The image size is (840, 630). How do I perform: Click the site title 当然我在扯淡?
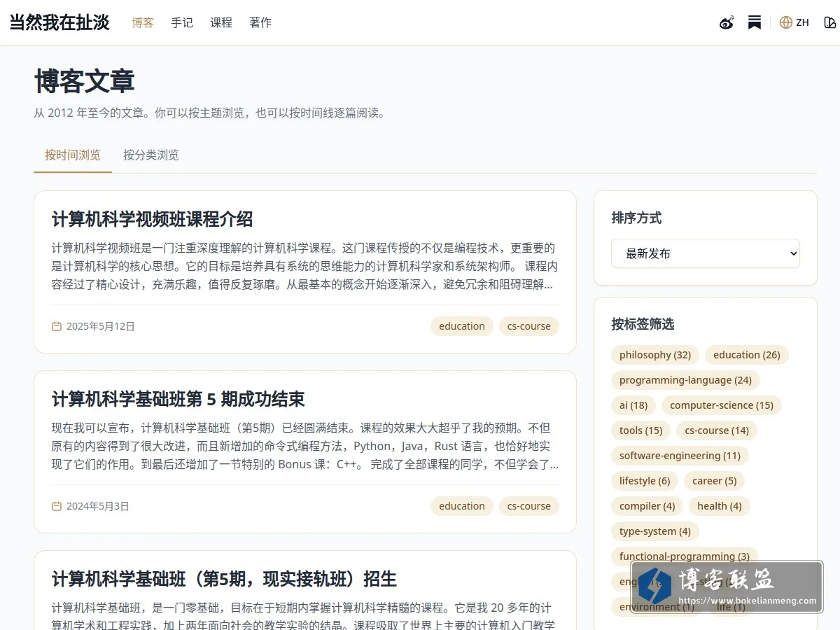[x=59, y=22]
